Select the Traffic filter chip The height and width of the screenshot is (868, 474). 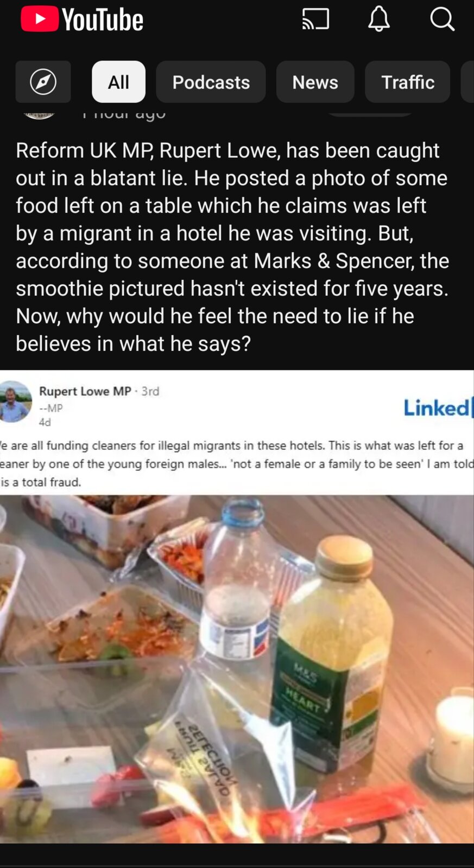[x=407, y=82]
